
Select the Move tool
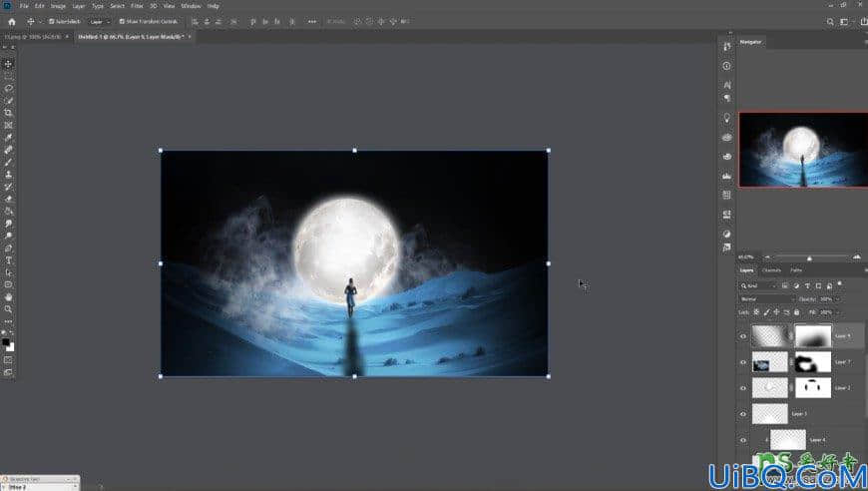pyautogui.click(x=8, y=64)
